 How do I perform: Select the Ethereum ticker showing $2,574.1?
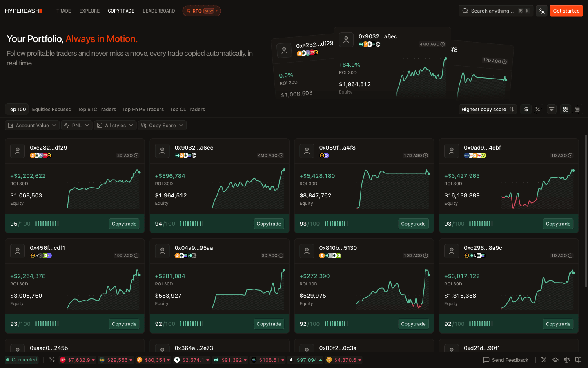[x=192, y=360]
